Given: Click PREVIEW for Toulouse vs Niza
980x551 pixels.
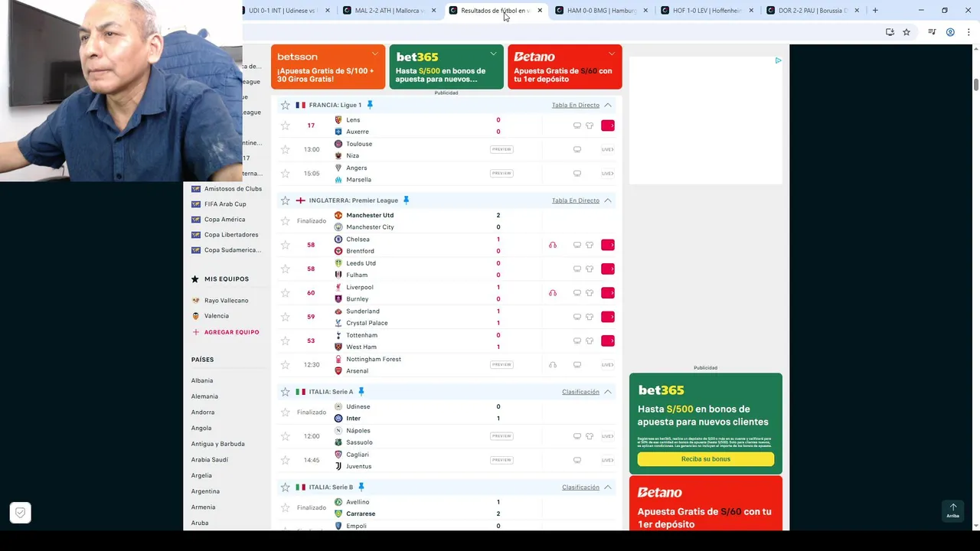Looking at the screenshot, I should point(501,149).
